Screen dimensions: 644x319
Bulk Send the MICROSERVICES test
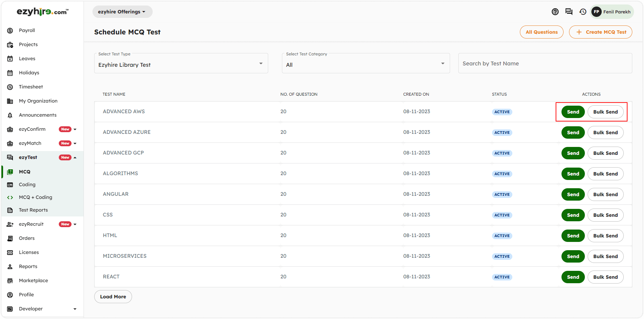(605, 256)
